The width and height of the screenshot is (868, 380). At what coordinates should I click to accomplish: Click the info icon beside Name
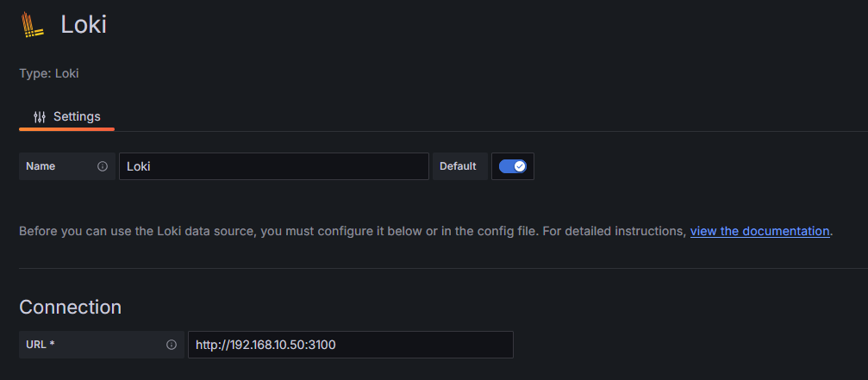(x=103, y=166)
